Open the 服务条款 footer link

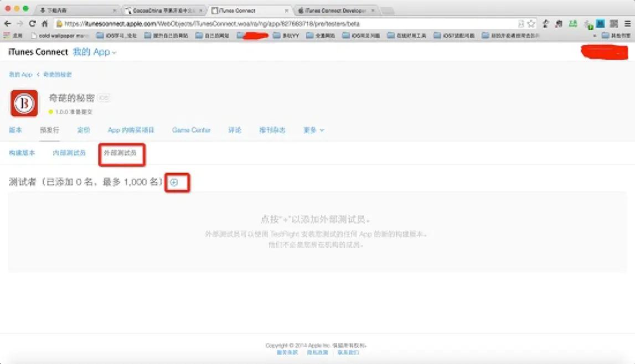click(287, 353)
